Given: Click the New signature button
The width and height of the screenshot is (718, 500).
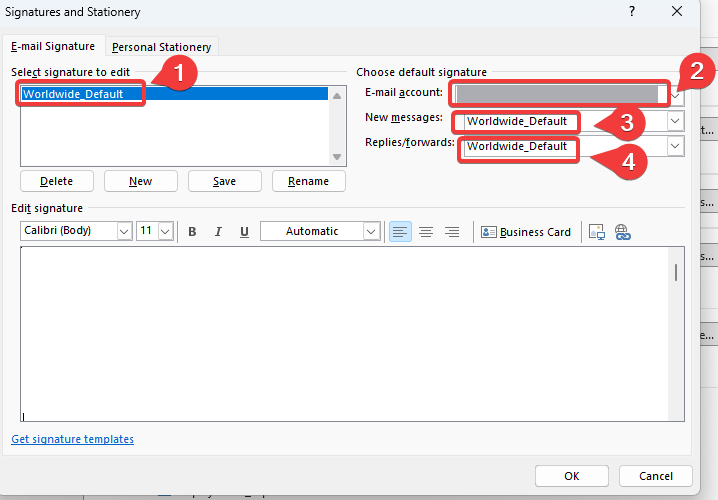Looking at the screenshot, I should coord(141,181).
